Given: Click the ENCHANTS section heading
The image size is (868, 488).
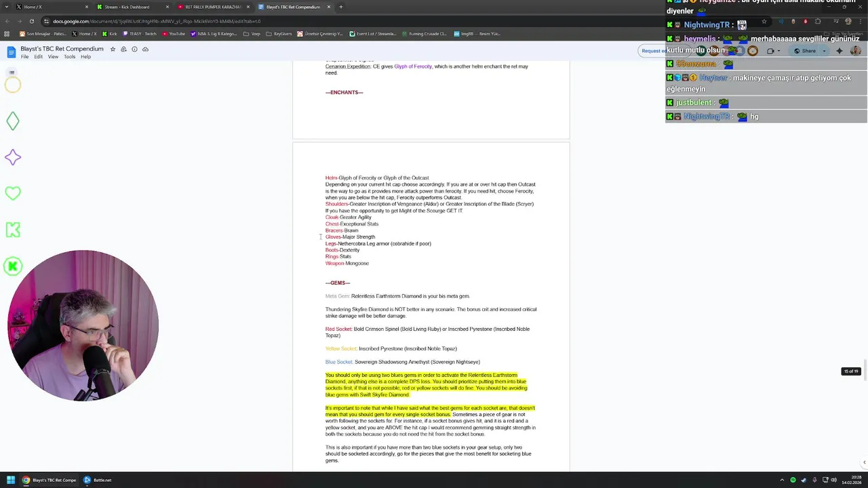Looking at the screenshot, I should [x=344, y=93].
